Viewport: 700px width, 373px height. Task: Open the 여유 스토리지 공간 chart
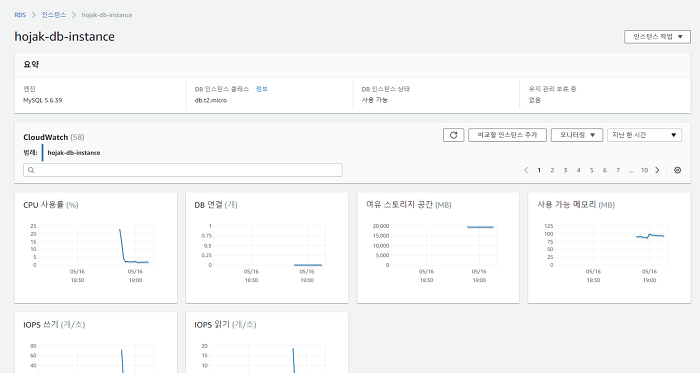click(x=438, y=248)
